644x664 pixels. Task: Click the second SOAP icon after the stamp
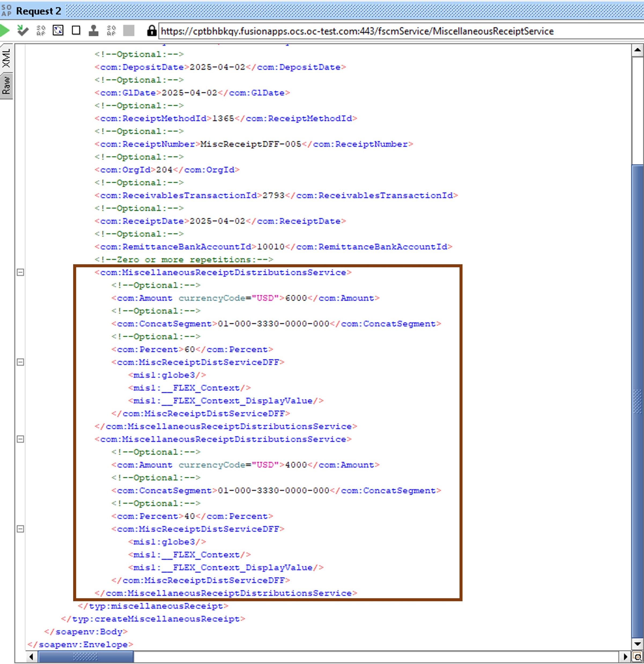(111, 31)
